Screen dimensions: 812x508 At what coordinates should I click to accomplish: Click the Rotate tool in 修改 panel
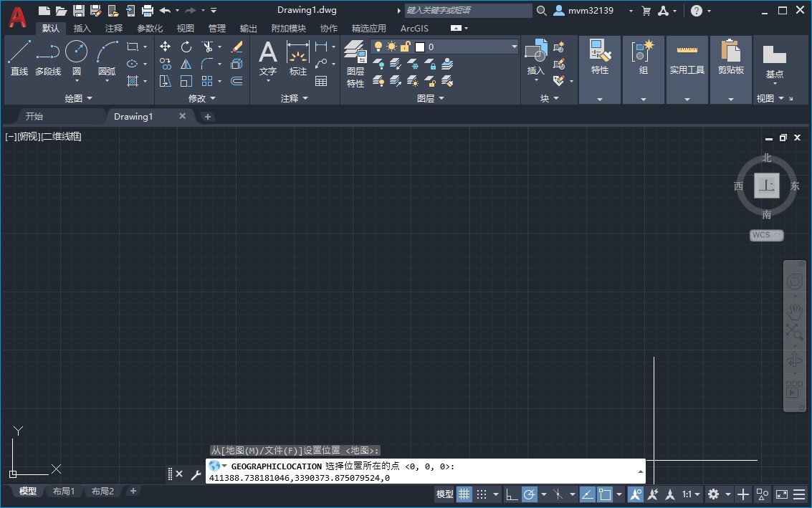186,47
